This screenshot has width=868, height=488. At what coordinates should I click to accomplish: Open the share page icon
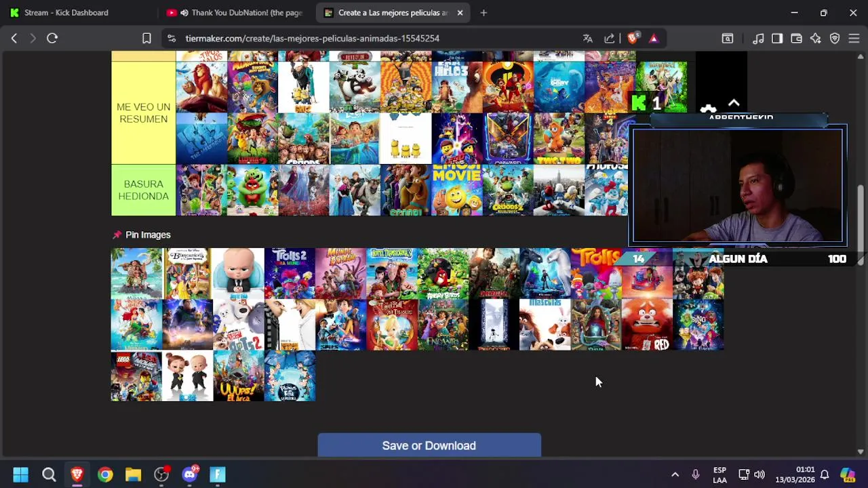tap(610, 39)
